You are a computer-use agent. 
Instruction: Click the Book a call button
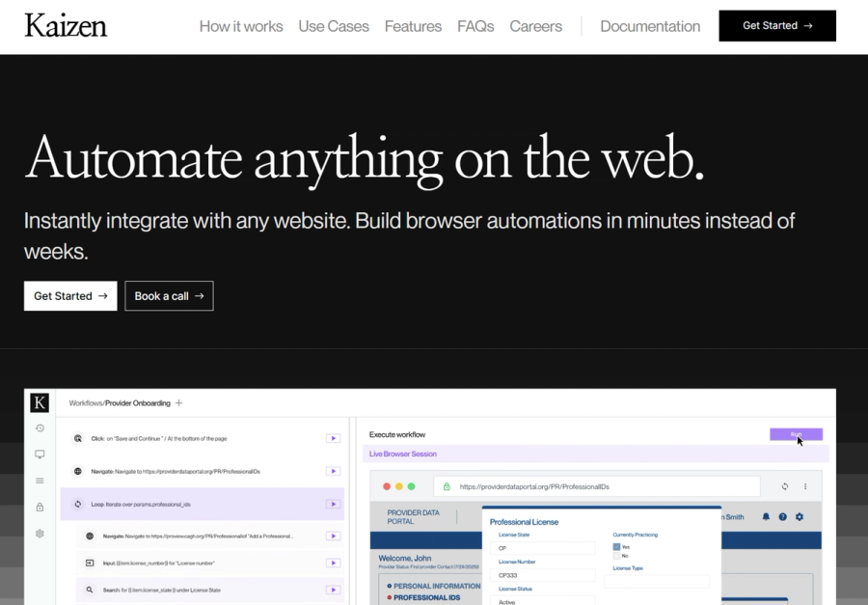click(169, 296)
